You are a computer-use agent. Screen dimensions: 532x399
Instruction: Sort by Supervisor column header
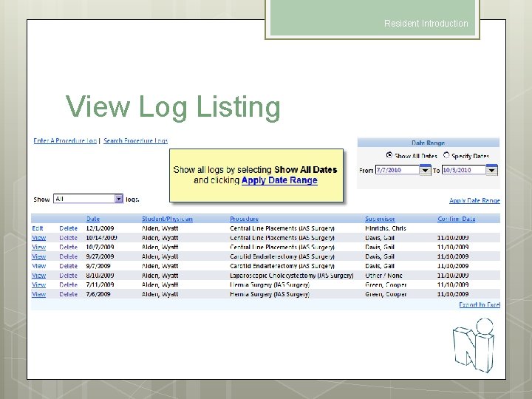(x=380, y=219)
